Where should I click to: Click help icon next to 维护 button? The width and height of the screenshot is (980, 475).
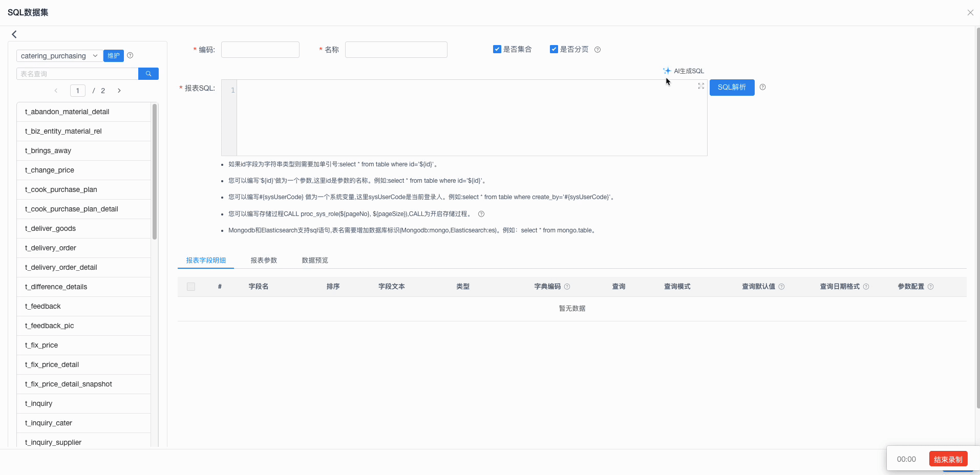point(130,55)
